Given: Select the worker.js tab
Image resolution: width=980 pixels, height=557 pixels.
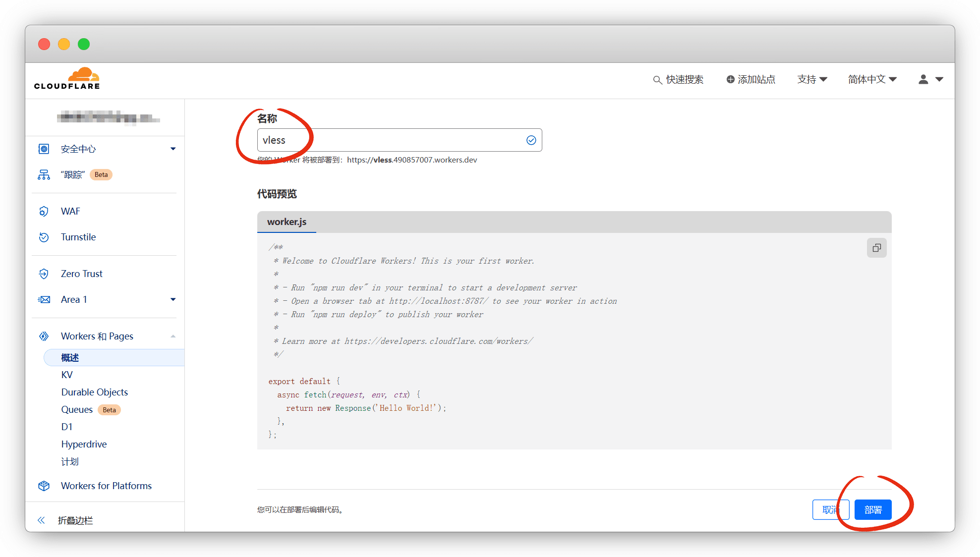Looking at the screenshot, I should [287, 222].
